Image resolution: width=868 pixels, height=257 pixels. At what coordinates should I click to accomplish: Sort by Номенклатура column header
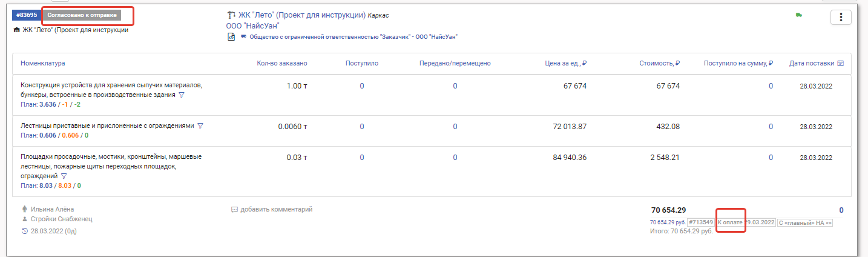(43, 63)
